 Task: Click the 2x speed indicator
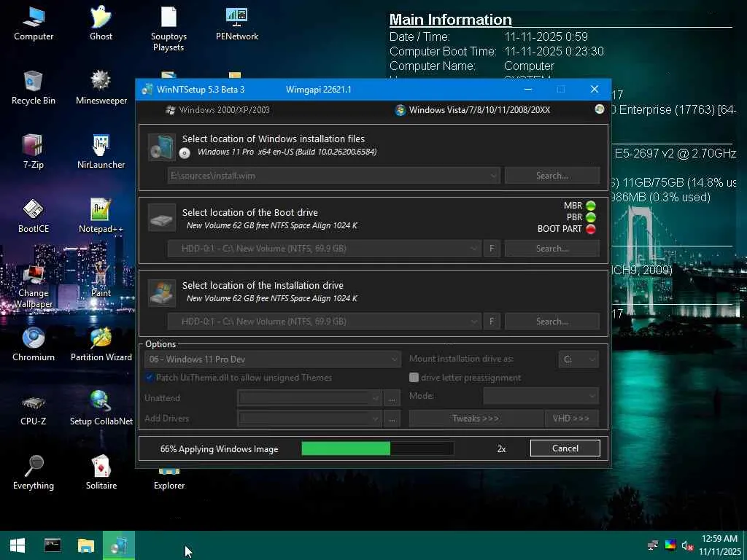501,448
